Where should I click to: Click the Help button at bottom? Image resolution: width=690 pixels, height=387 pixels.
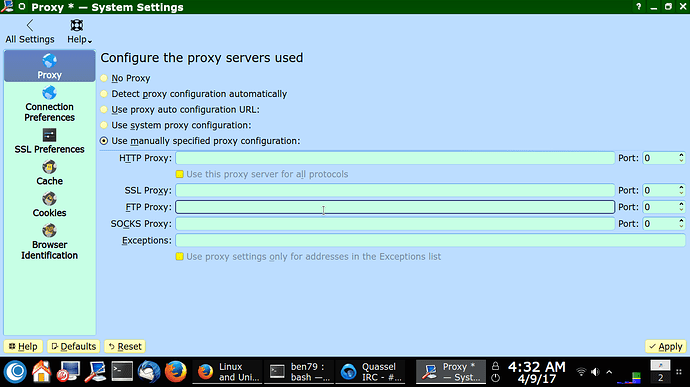coord(23,346)
